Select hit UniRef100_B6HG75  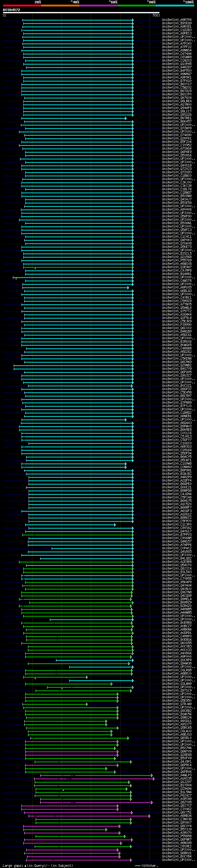177,501
